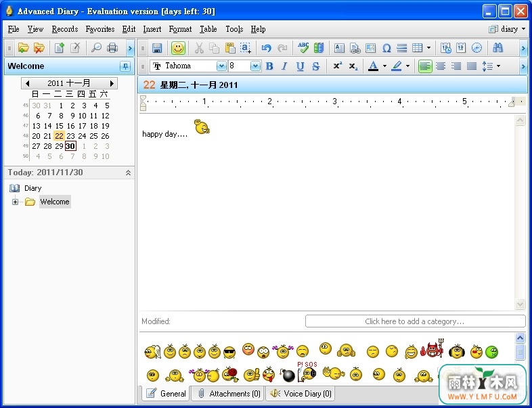Click the Undo arrow icon
The image size is (532, 408).
267,48
